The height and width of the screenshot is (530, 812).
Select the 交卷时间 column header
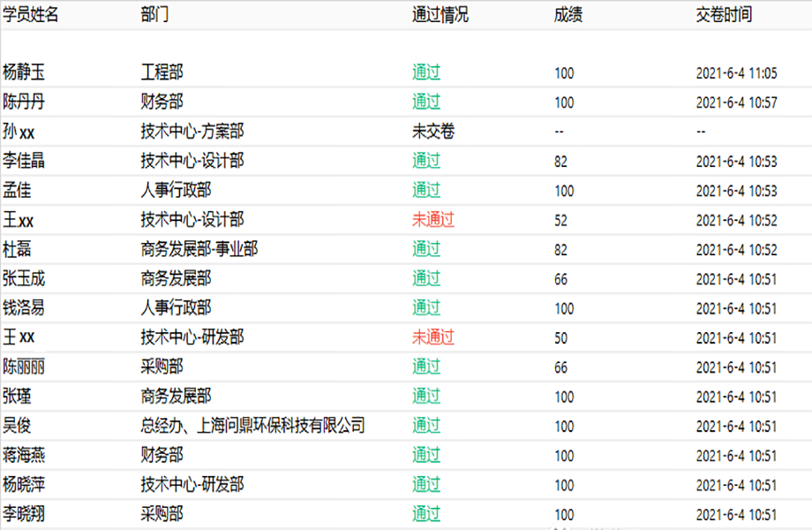pyautogui.click(x=724, y=15)
